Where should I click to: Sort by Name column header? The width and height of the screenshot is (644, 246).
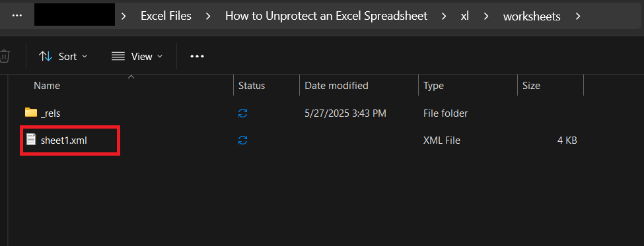[x=46, y=85]
